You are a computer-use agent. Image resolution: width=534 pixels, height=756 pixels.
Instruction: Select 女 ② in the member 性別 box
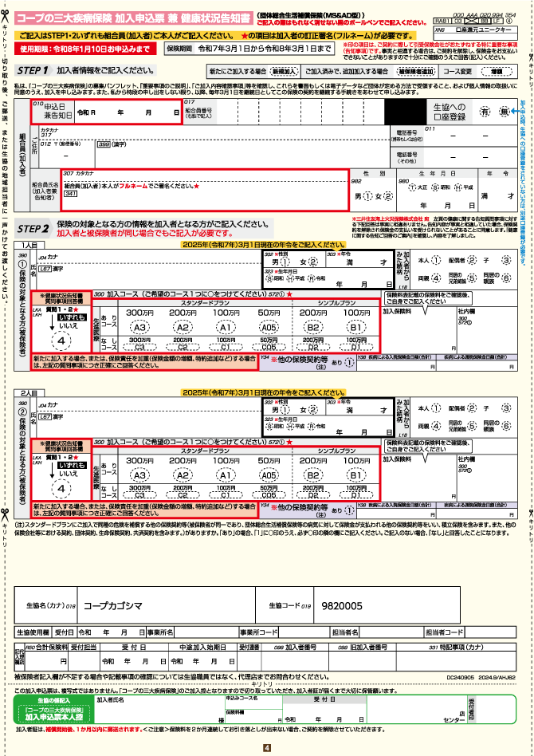click(x=388, y=196)
